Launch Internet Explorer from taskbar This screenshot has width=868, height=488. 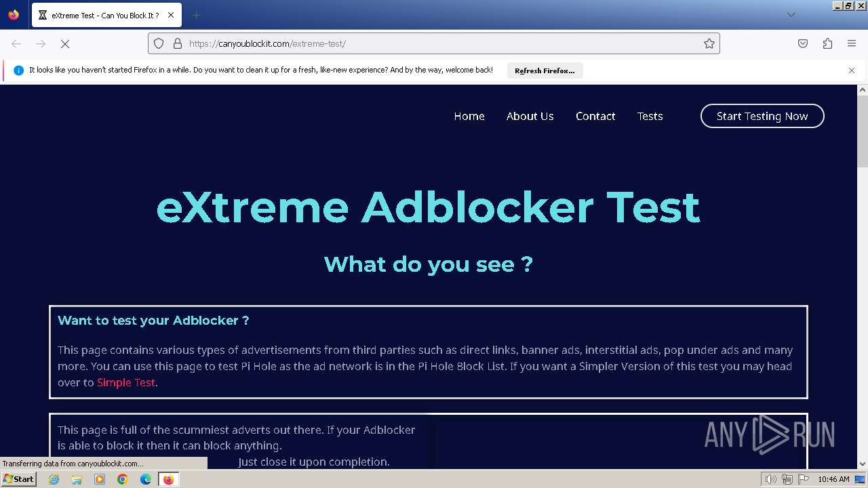point(54,479)
